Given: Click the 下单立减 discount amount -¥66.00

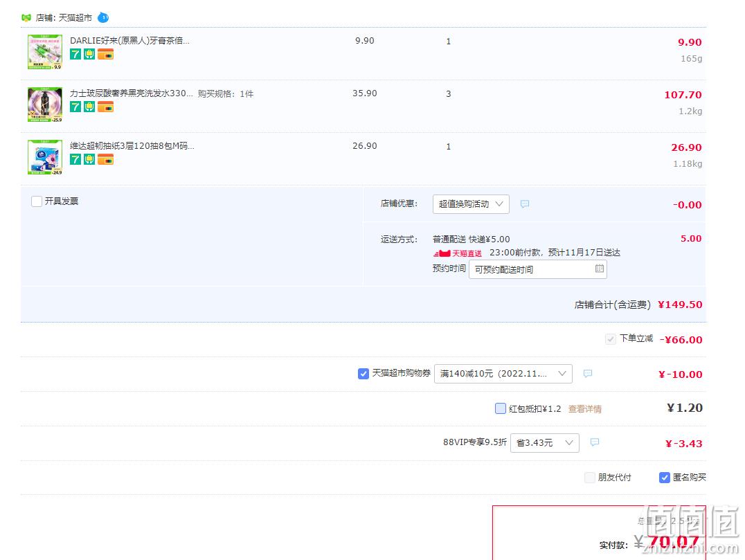Looking at the screenshot, I should click(x=681, y=340).
